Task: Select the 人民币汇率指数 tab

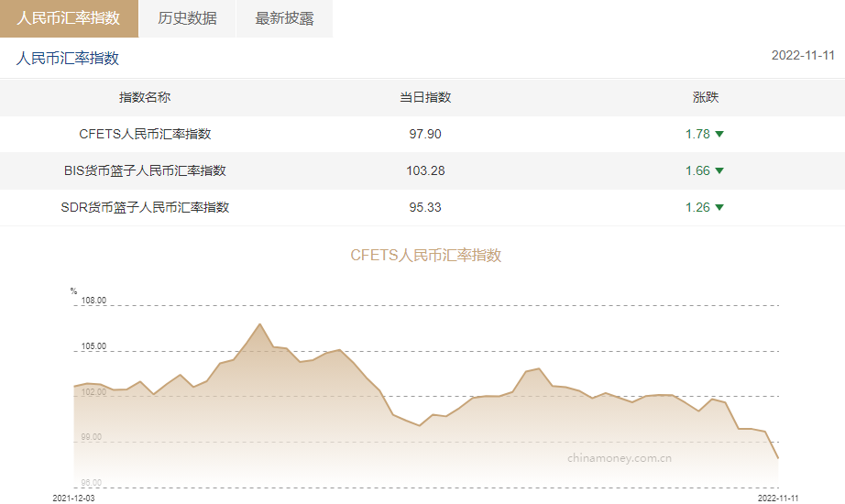Action: pyautogui.click(x=69, y=18)
